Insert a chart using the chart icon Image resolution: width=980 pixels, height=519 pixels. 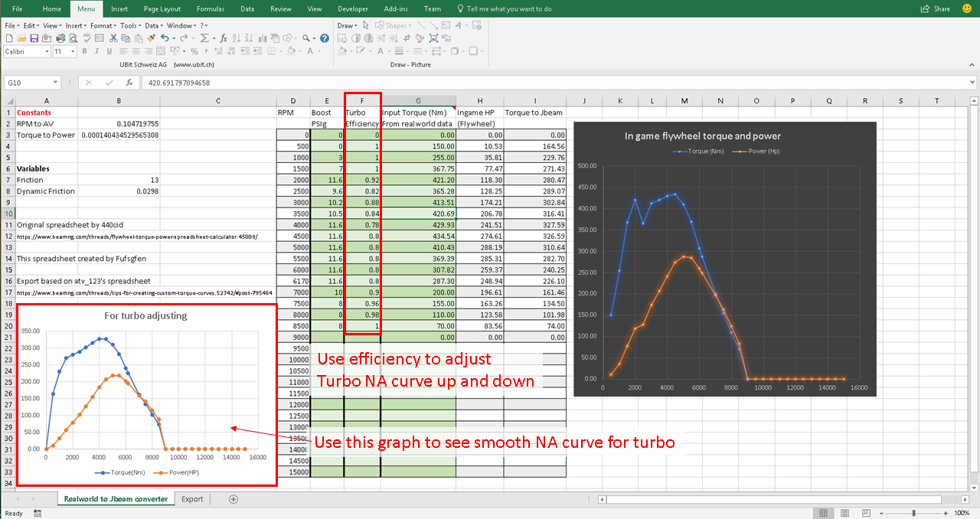(x=263, y=38)
